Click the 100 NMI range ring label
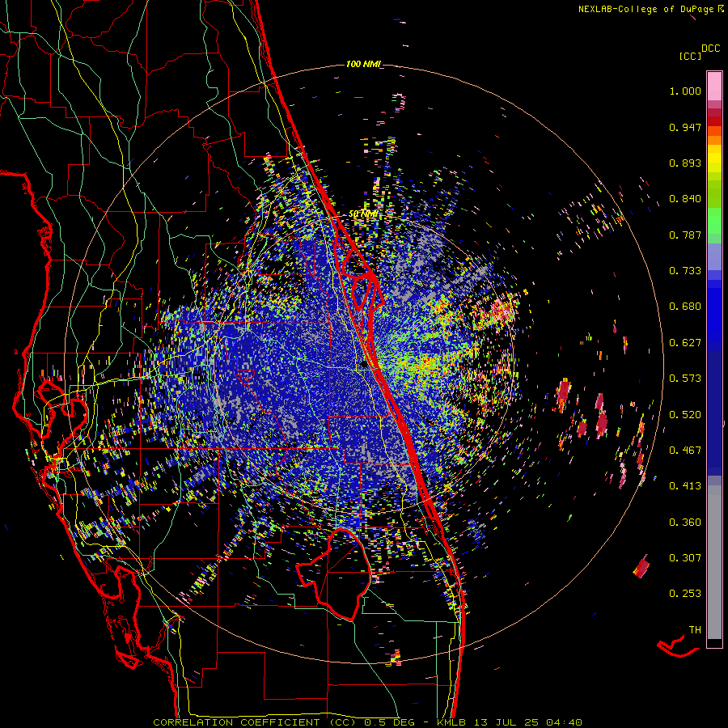The width and height of the screenshot is (728, 728). (363, 64)
